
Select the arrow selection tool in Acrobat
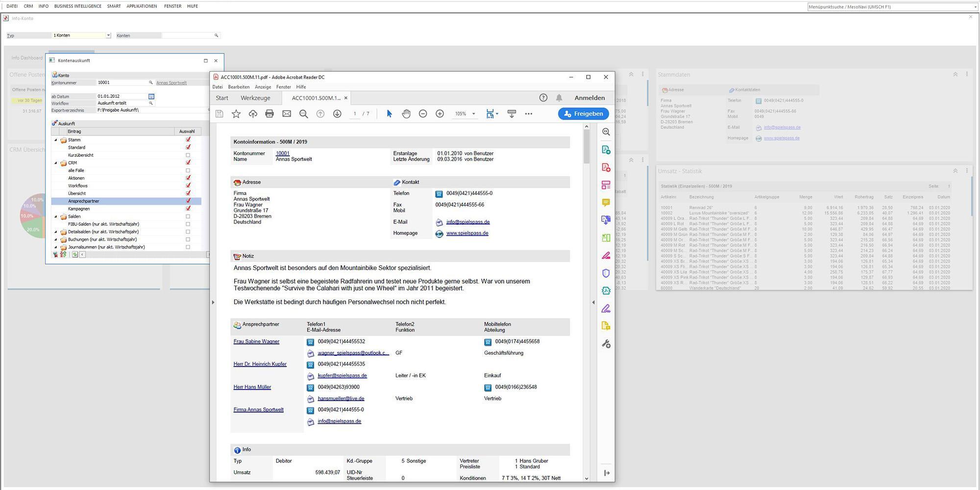click(389, 114)
